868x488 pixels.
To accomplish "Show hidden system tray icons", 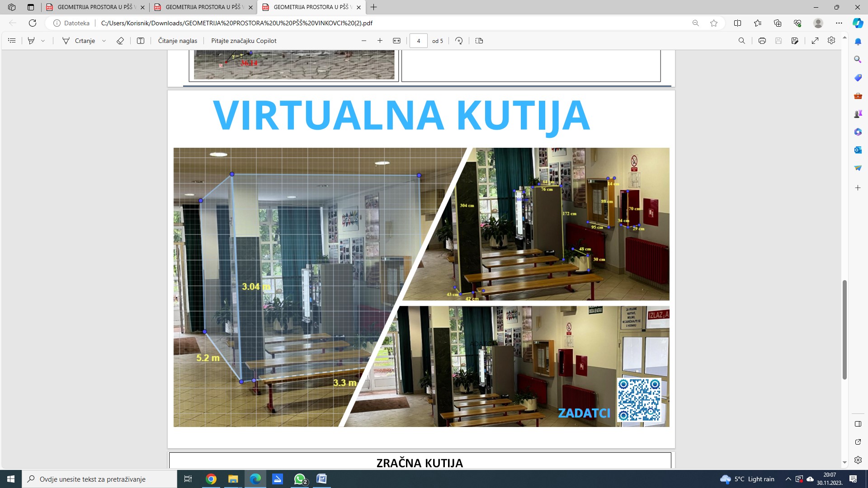I will coord(788,479).
